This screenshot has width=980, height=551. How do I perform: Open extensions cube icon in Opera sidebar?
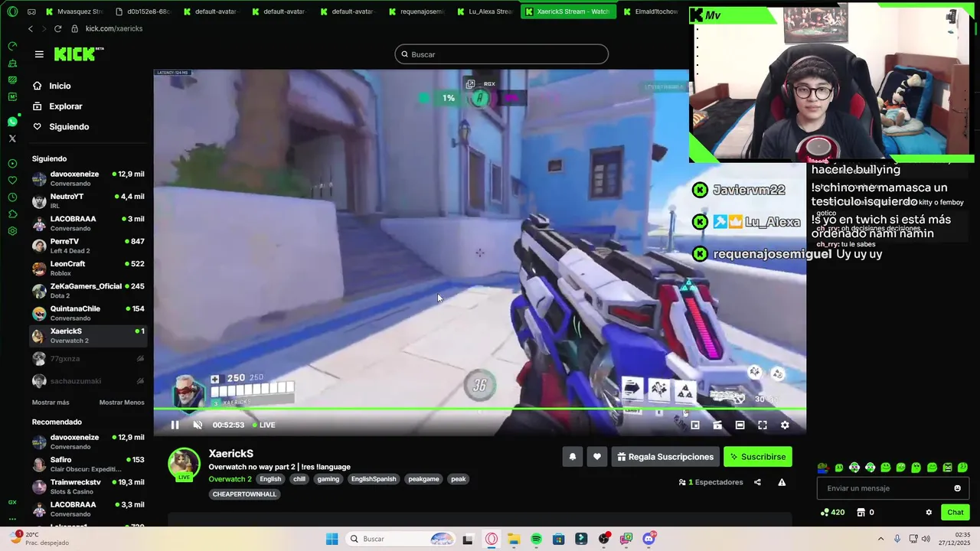click(x=12, y=214)
